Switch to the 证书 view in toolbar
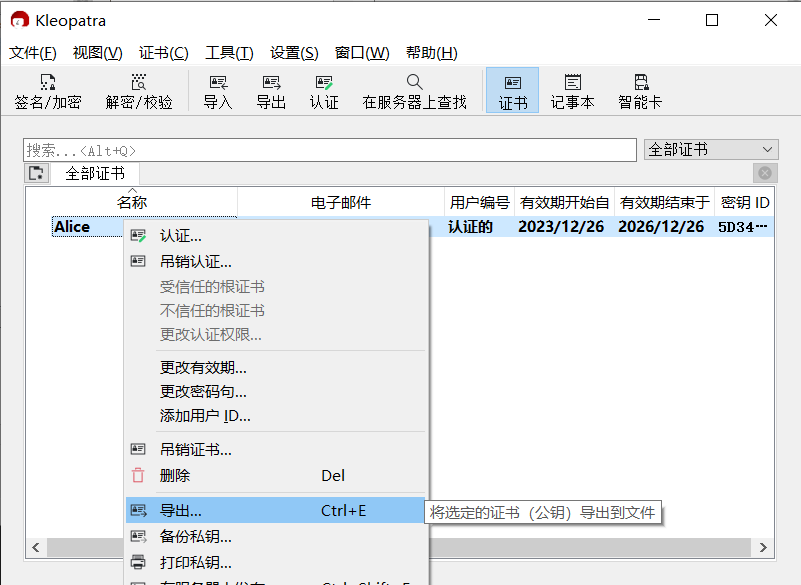Image resolution: width=801 pixels, height=585 pixels. tap(512, 91)
